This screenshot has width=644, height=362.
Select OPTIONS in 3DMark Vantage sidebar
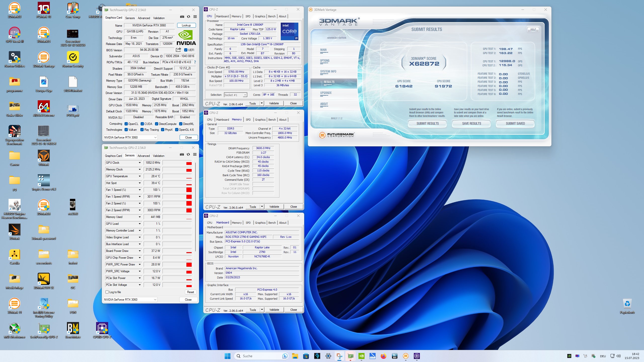click(x=325, y=61)
